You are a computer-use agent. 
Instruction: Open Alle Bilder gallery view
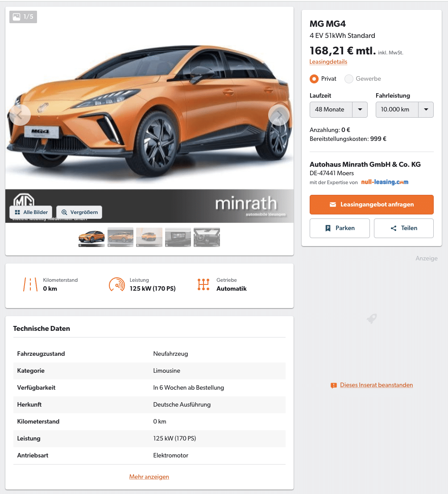point(31,212)
